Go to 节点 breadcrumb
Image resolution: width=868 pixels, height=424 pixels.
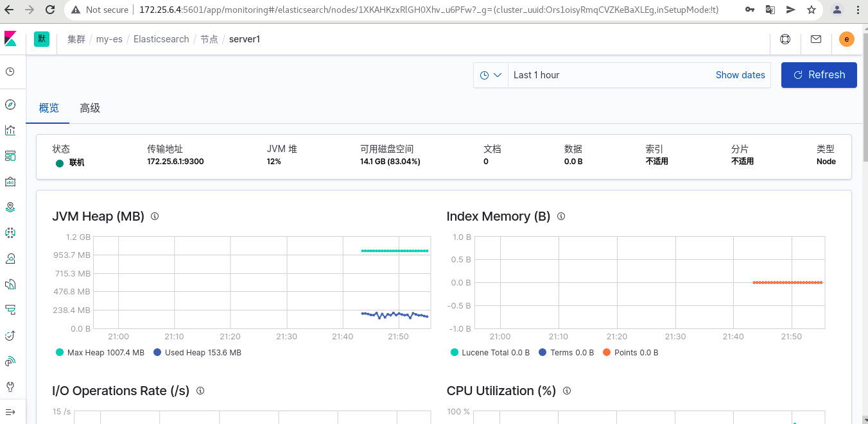(x=209, y=39)
